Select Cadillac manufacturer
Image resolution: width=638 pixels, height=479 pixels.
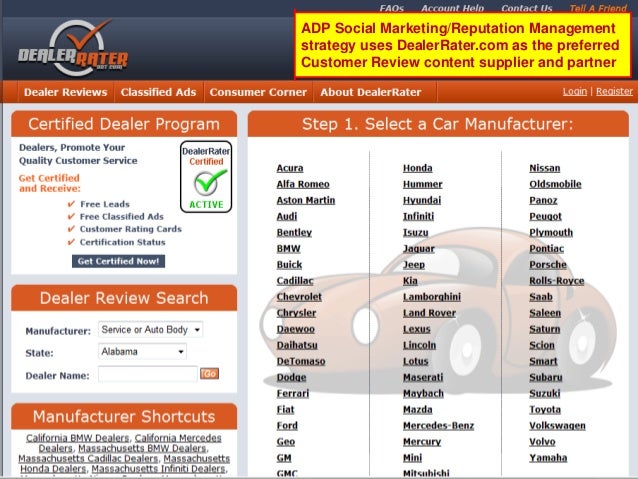(295, 281)
